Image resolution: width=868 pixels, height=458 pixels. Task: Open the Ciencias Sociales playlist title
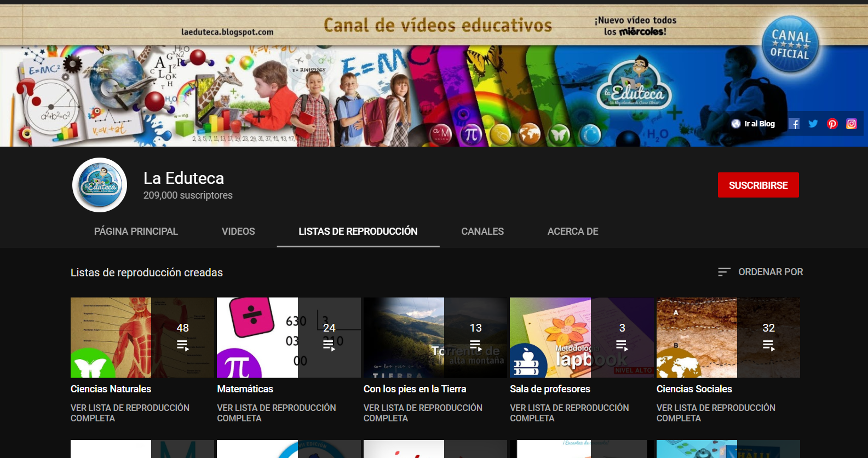pyautogui.click(x=694, y=389)
